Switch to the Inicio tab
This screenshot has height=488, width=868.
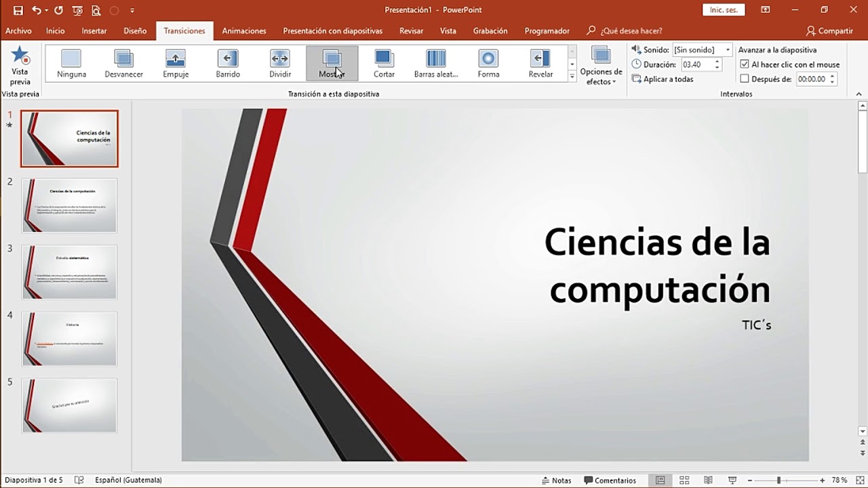click(56, 30)
